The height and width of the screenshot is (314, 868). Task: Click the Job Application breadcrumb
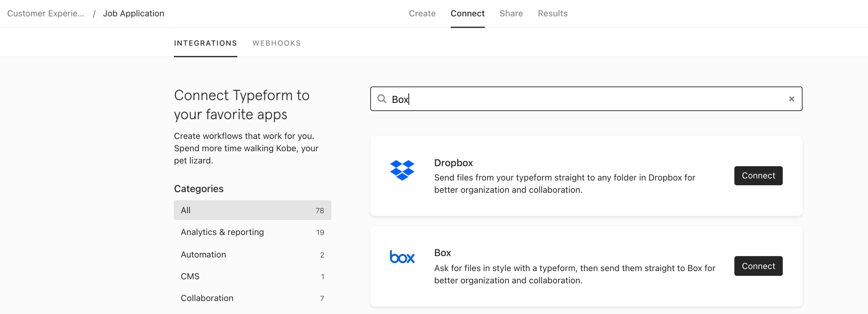coord(133,13)
